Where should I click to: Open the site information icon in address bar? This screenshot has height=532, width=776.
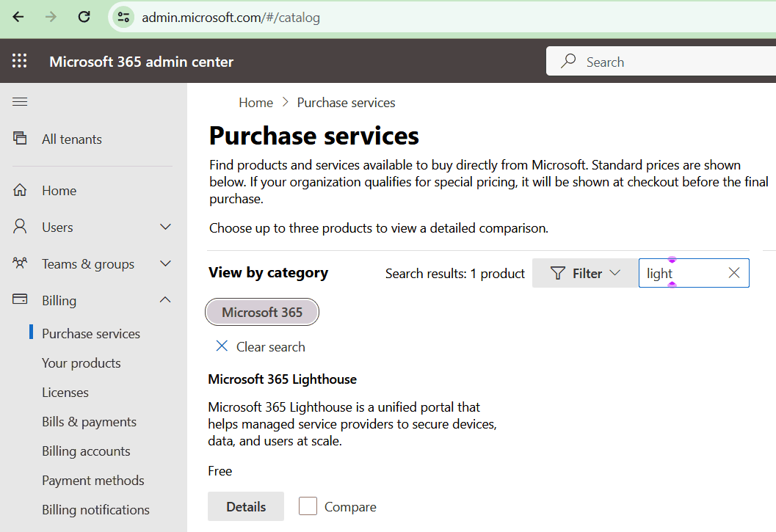[x=124, y=18]
